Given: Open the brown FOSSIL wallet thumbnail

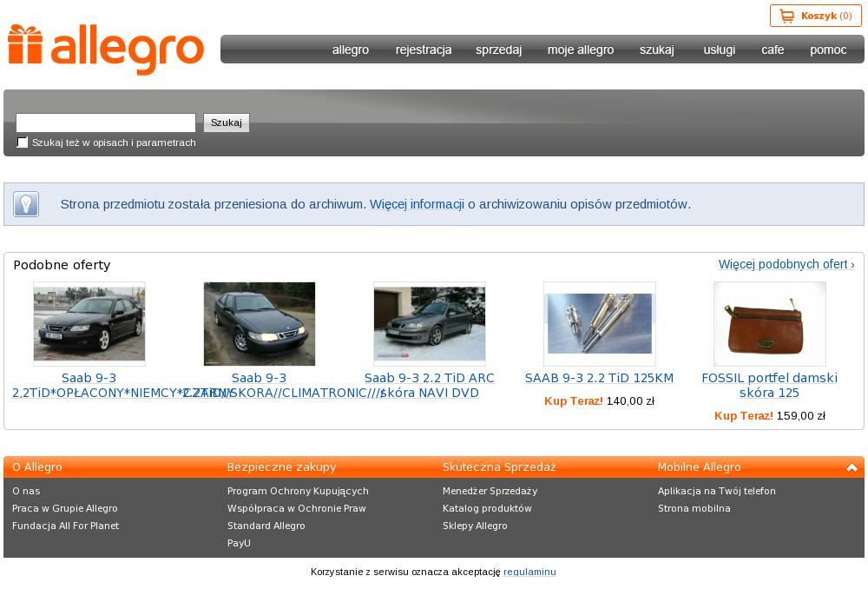Looking at the screenshot, I should tap(769, 323).
